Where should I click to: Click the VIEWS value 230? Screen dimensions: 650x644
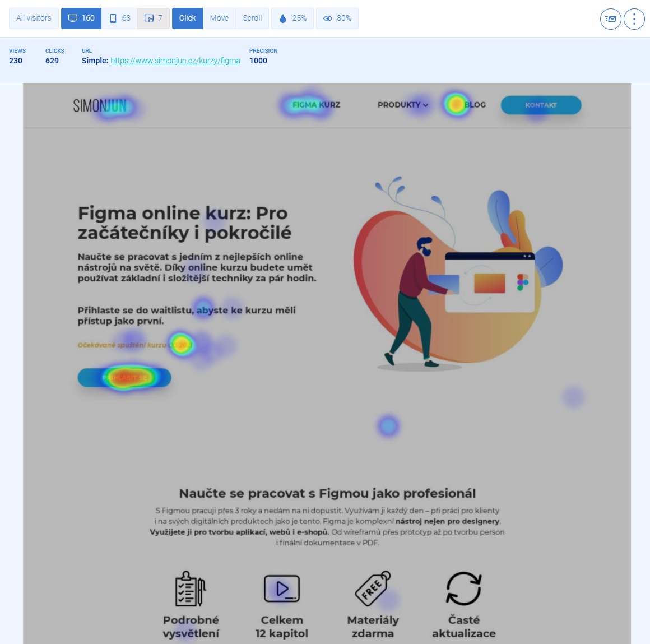coord(16,61)
